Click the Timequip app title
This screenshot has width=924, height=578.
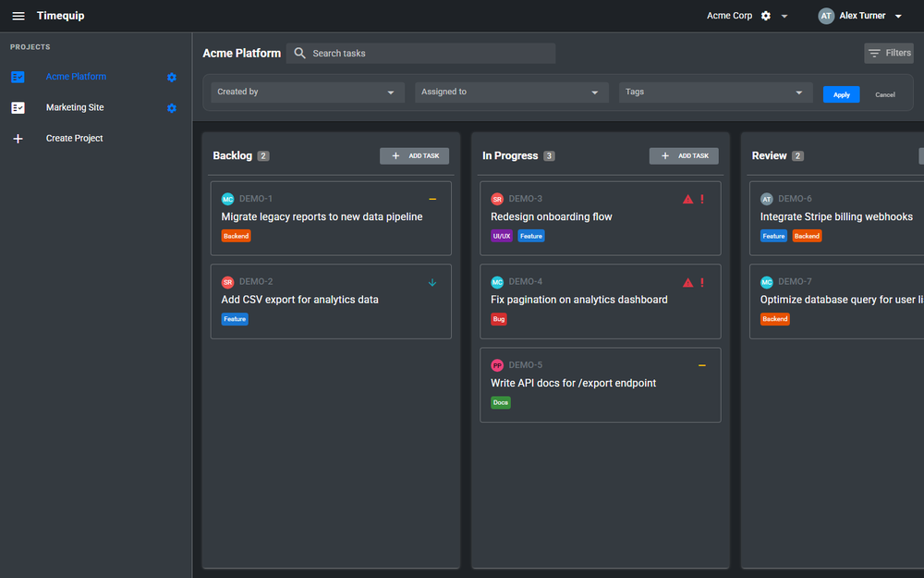click(x=60, y=16)
